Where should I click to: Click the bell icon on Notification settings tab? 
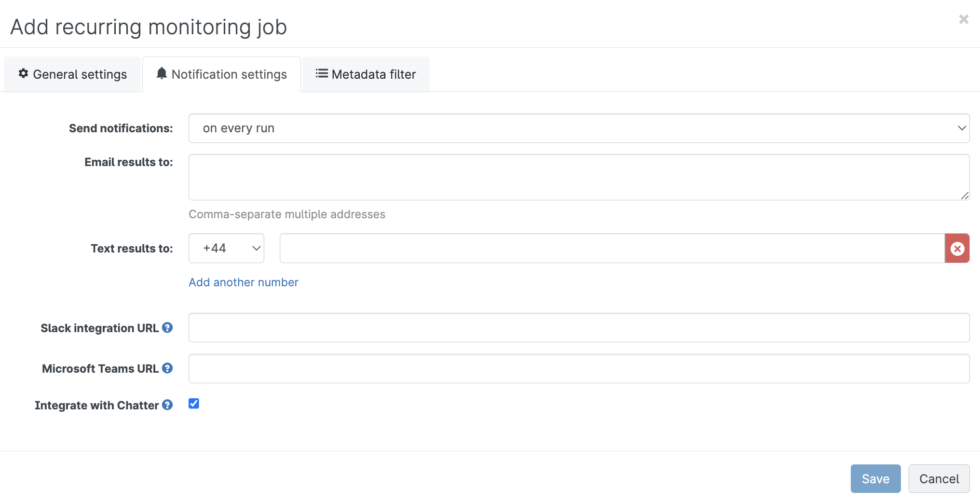tap(162, 73)
